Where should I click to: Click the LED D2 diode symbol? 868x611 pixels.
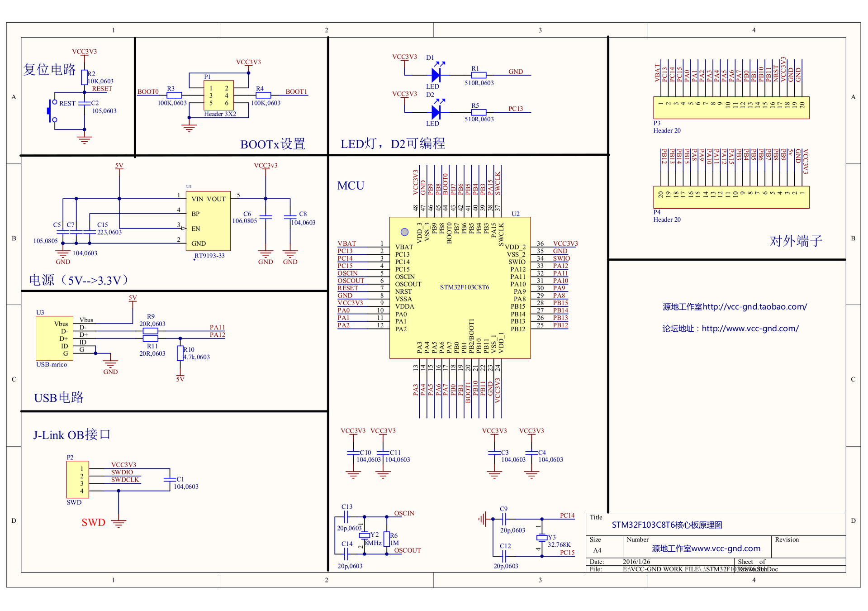coord(436,112)
